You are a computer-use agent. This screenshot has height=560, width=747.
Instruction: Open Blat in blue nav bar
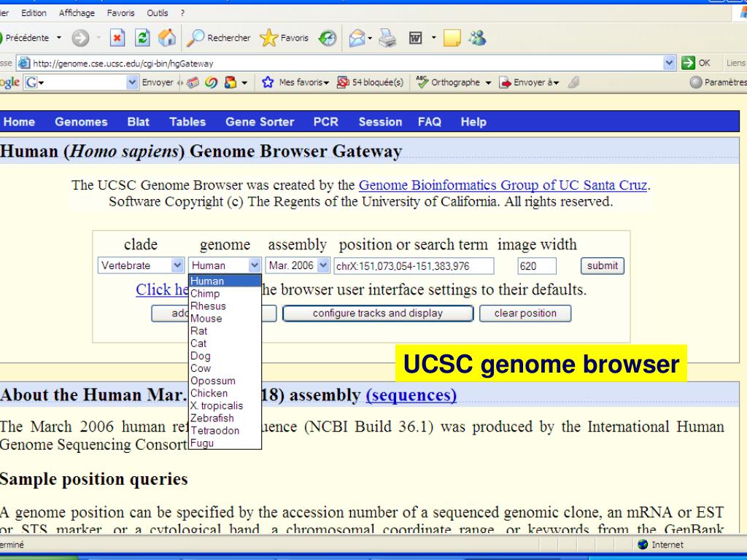point(138,122)
